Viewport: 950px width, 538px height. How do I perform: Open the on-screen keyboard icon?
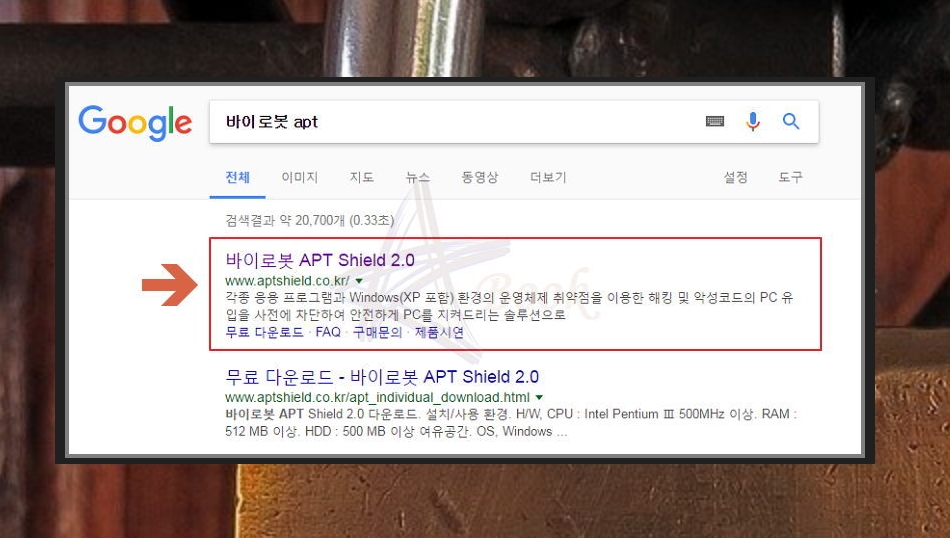pyautogui.click(x=715, y=121)
